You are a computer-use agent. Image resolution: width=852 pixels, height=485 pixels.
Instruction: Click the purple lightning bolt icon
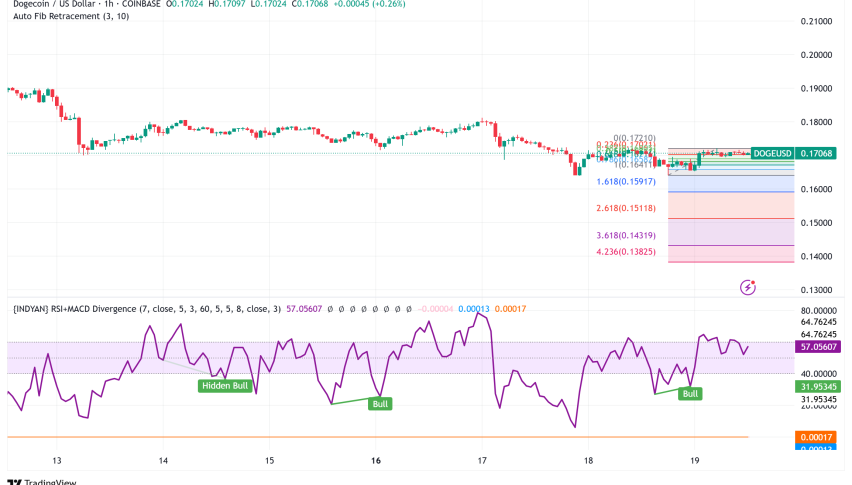748,287
